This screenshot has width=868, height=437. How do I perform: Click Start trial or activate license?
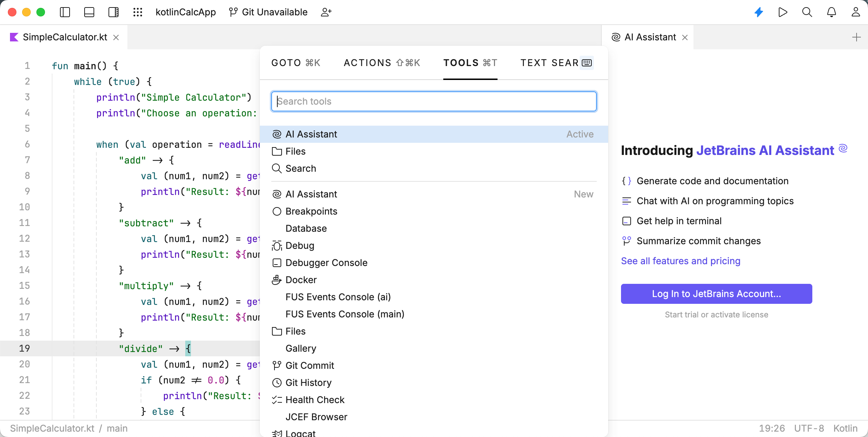click(716, 315)
